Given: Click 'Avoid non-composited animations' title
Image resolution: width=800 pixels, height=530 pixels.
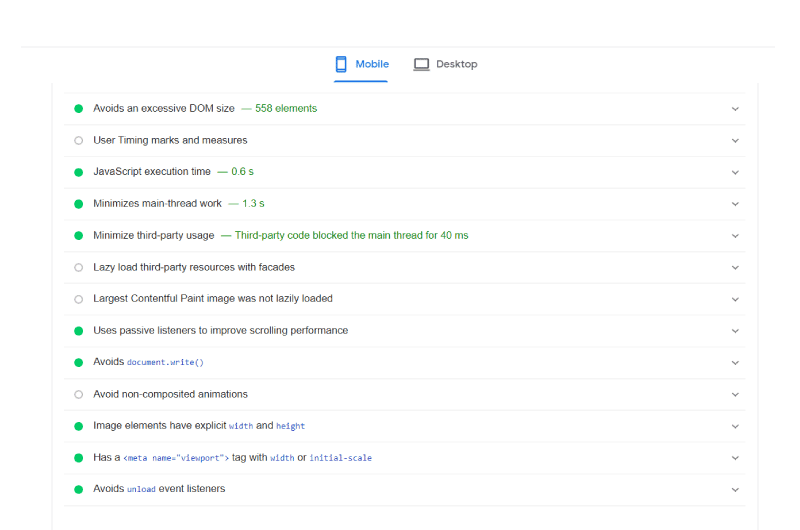Looking at the screenshot, I should pyautogui.click(x=170, y=394).
